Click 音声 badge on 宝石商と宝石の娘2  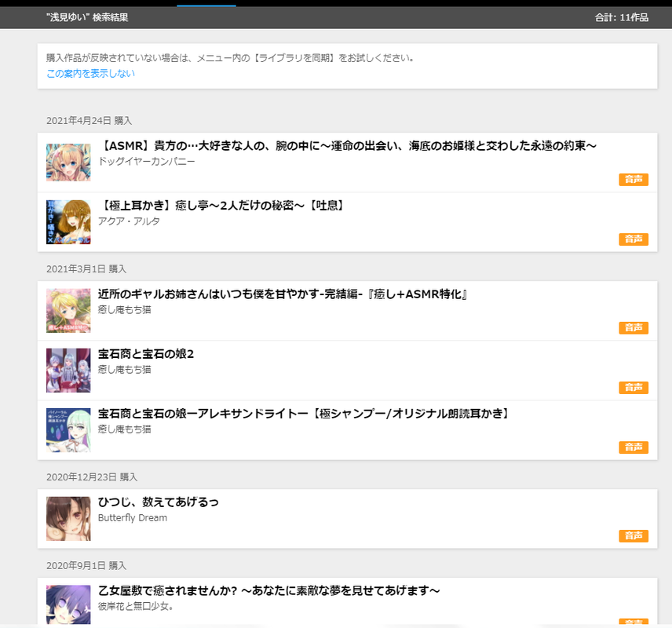(634, 388)
